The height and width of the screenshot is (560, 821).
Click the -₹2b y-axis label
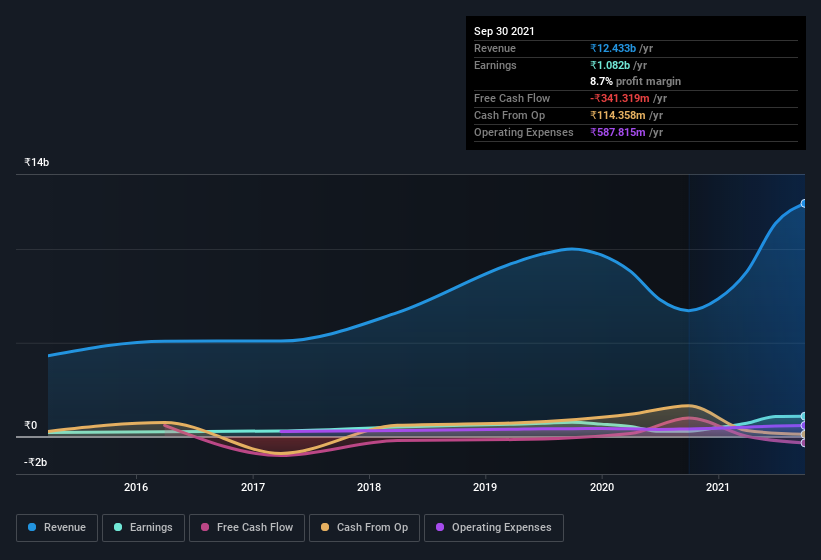[36, 462]
